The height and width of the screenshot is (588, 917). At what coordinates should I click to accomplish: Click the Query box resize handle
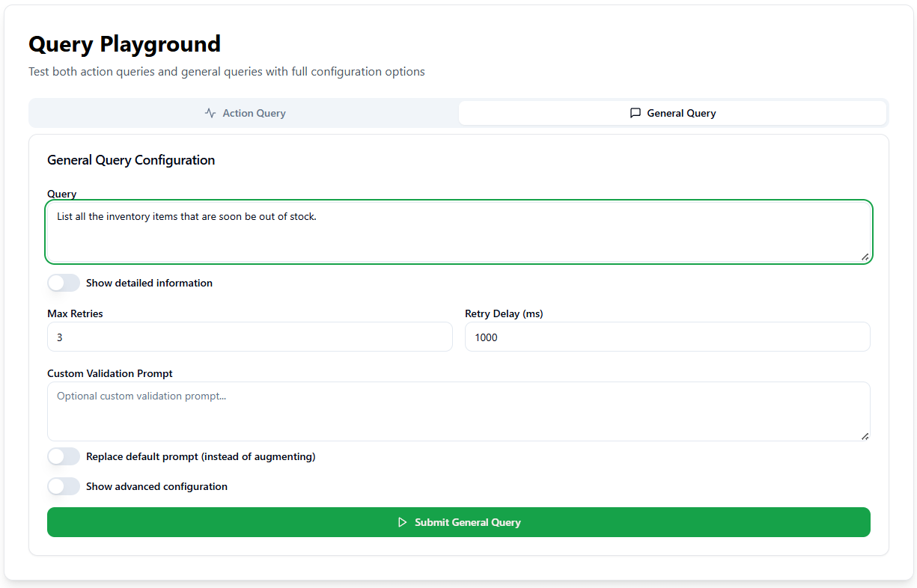[x=865, y=257]
